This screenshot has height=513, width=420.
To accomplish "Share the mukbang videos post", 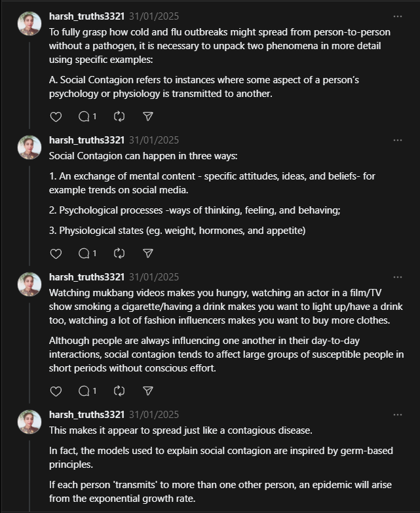I will coord(148,390).
